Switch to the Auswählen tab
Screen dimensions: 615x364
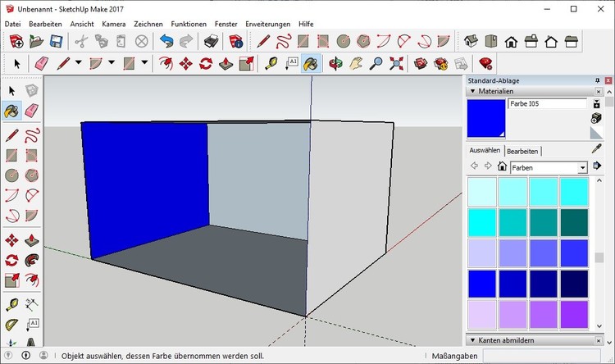[x=484, y=151]
